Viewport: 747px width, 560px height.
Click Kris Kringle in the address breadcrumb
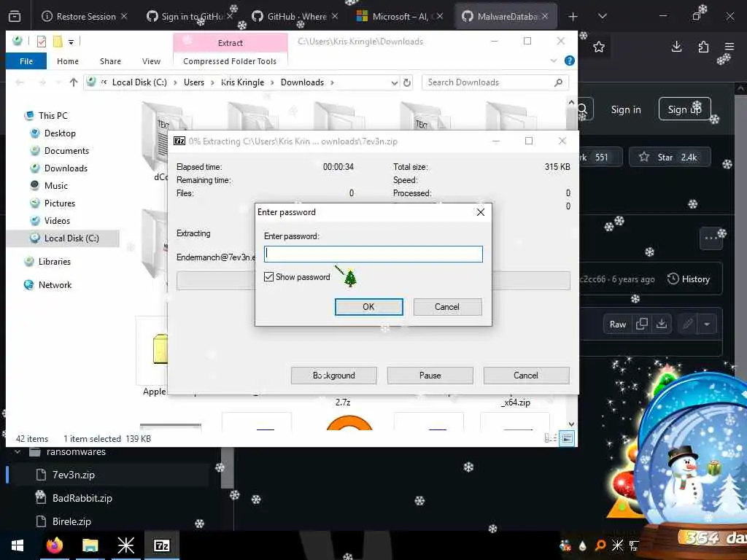pos(242,82)
